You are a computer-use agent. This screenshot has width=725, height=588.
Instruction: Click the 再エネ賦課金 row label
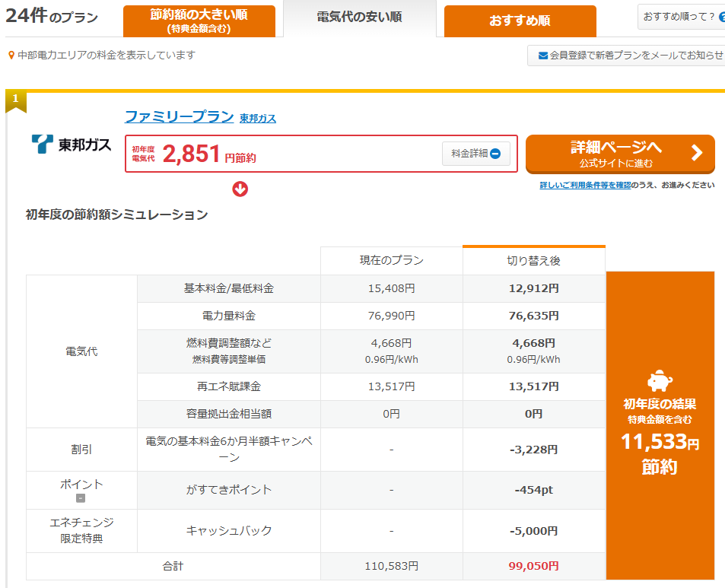[x=229, y=386]
